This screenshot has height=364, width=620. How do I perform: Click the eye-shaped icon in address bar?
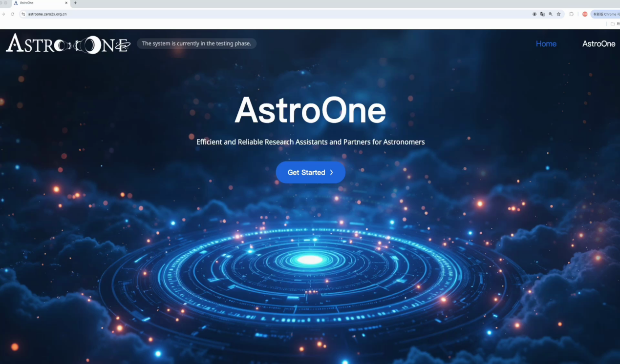(534, 14)
